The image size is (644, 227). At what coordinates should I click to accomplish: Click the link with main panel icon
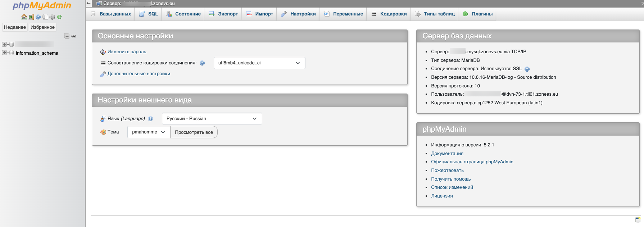click(74, 36)
